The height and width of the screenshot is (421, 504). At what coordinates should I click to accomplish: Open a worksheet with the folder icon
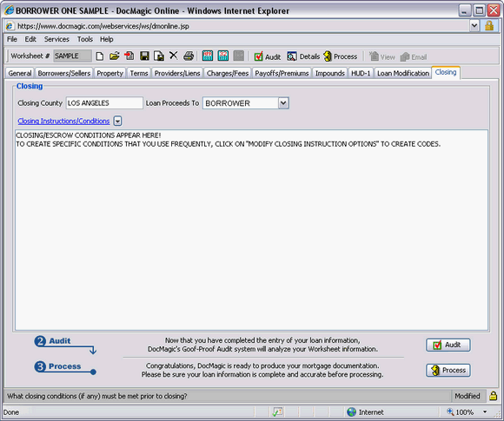pyautogui.click(x=114, y=56)
